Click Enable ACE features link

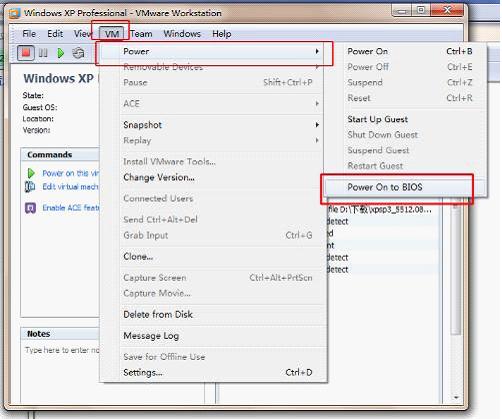click(x=71, y=208)
